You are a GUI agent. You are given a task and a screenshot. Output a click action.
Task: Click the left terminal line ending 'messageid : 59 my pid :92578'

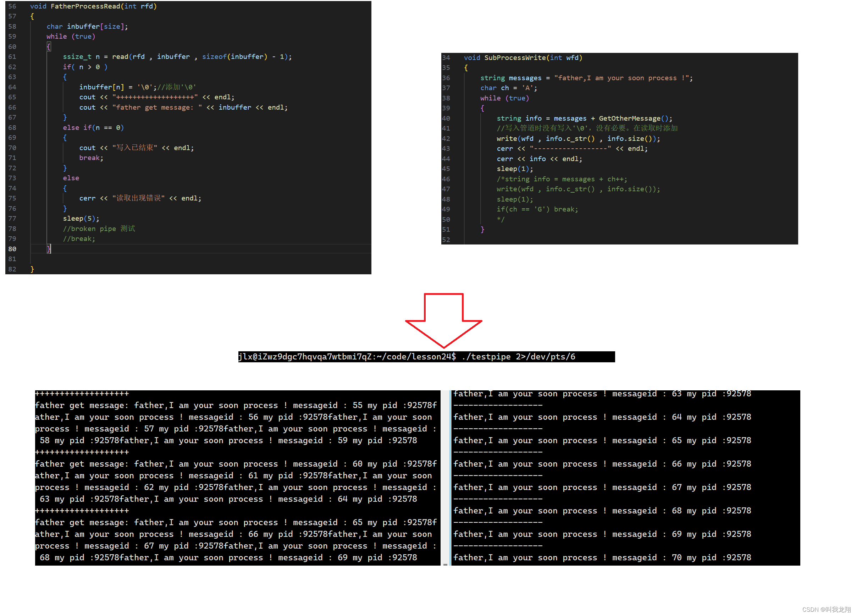(x=228, y=440)
